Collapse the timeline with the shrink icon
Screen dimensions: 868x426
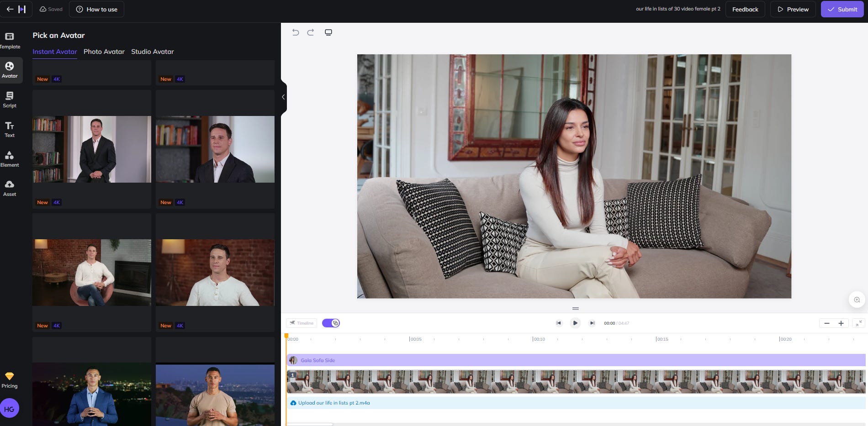859,323
